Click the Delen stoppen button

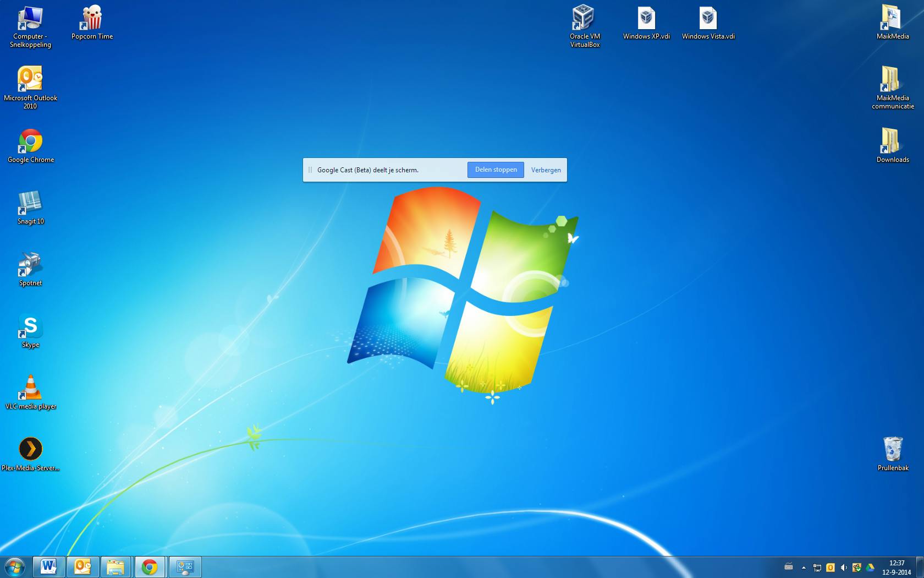496,170
